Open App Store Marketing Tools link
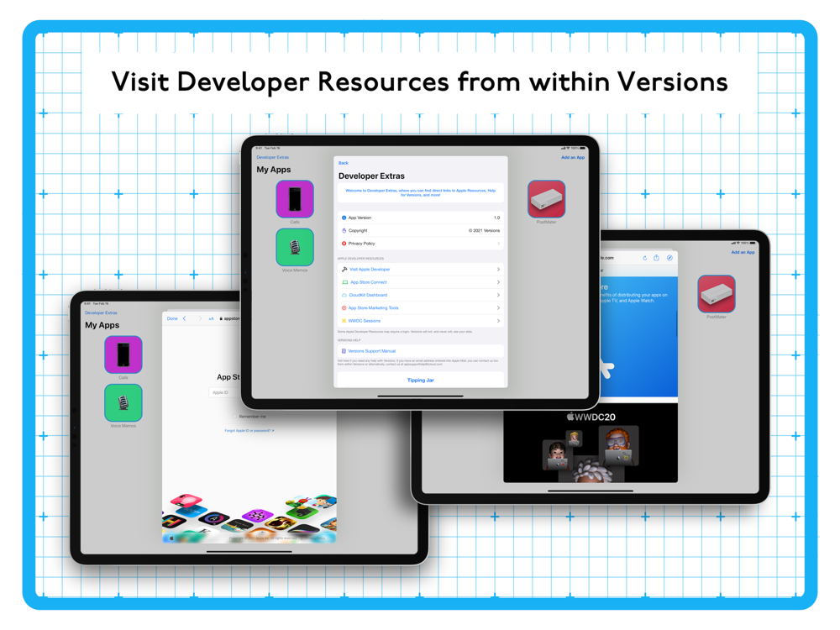The width and height of the screenshot is (840, 630). 374,308
